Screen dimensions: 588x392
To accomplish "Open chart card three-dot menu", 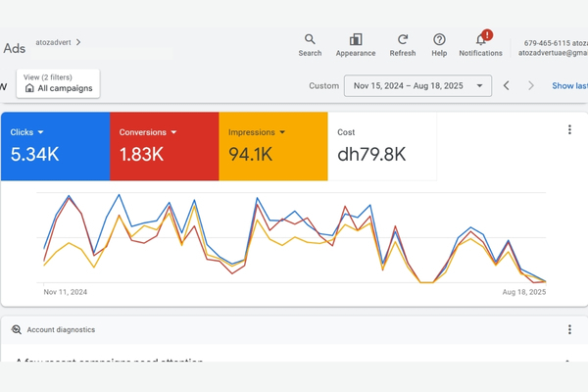I will click(x=569, y=130).
